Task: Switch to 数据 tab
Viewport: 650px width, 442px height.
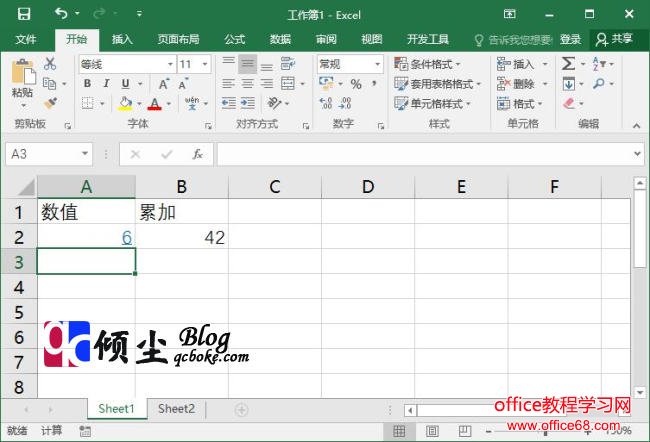Action: 280,39
